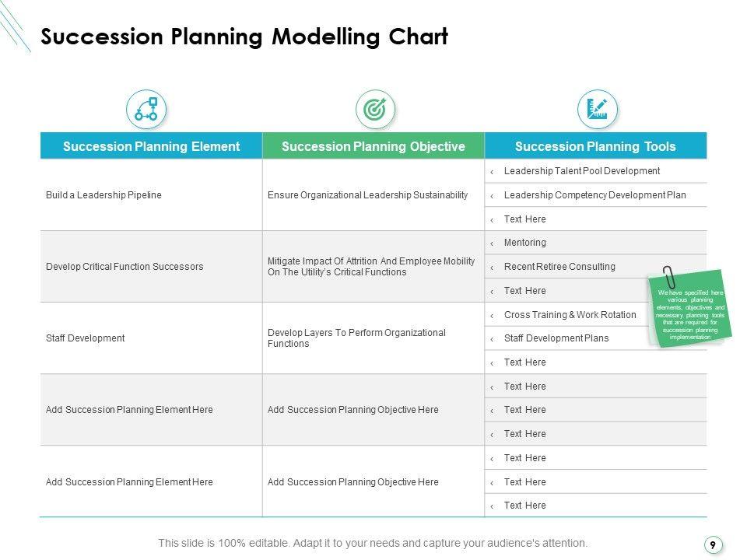This screenshot has width=747, height=560.
Task: Click Cross Training & Work Rotation row
Action: coord(570,315)
